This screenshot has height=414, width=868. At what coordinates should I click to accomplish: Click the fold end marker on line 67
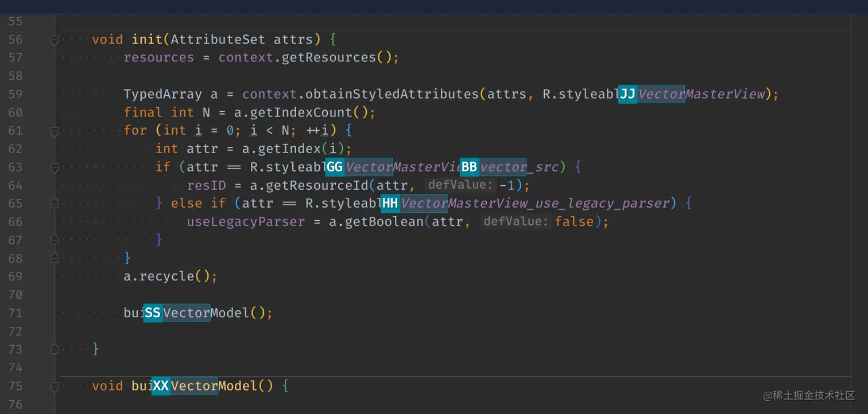click(55, 240)
